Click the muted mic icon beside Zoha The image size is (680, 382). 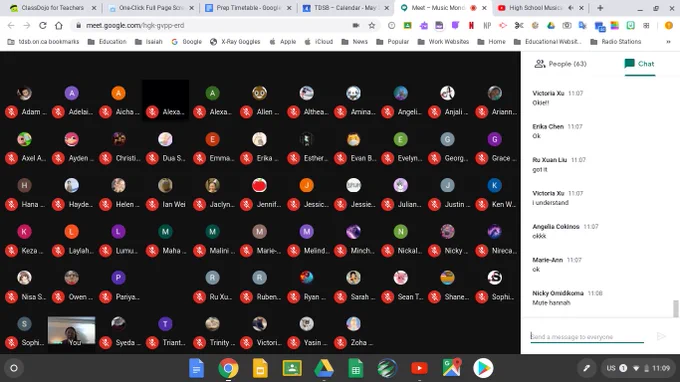tap(340, 343)
